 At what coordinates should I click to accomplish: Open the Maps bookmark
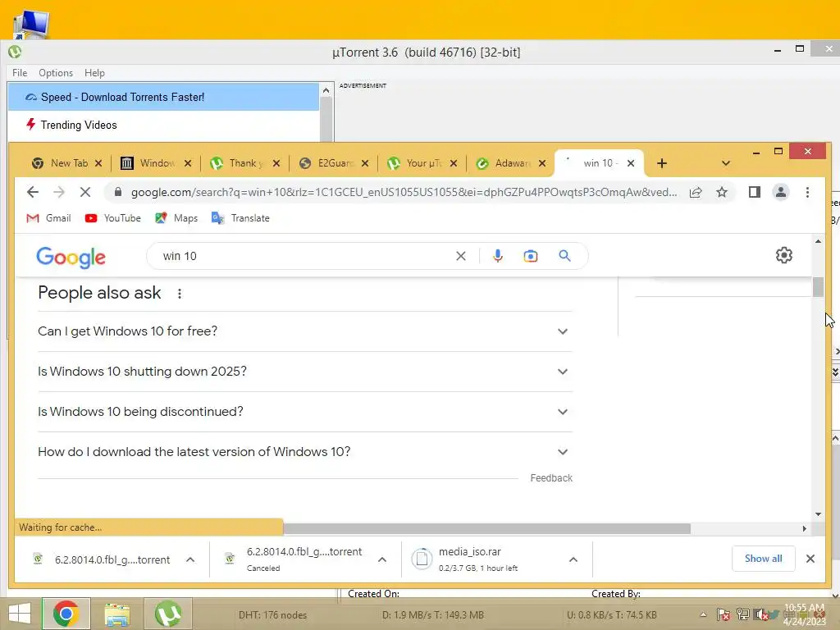click(176, 218)
